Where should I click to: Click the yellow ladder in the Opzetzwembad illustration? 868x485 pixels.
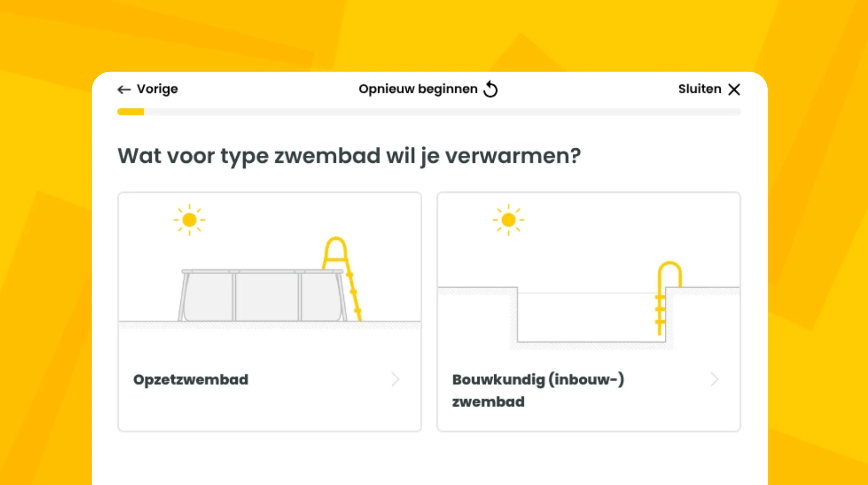pos(340,279)
